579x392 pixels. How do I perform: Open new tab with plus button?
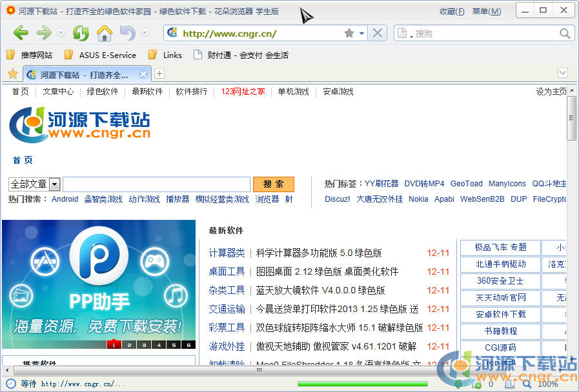[159, 73]
